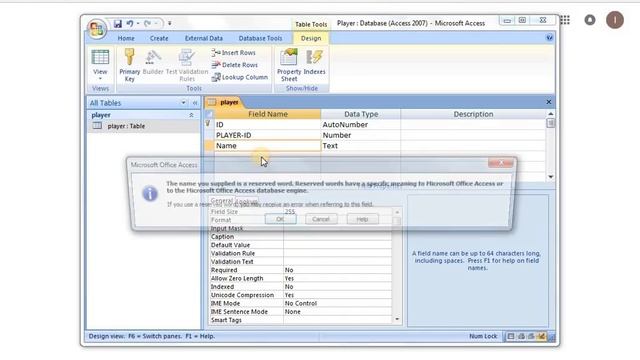
Task: Close the player table design tab
Action: pyautogui.click(x=549, y=102)
